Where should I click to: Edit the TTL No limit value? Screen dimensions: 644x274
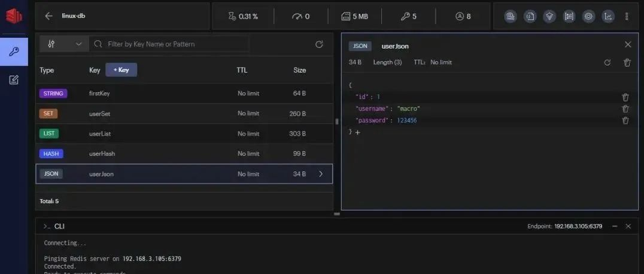[x=441, y=62]
